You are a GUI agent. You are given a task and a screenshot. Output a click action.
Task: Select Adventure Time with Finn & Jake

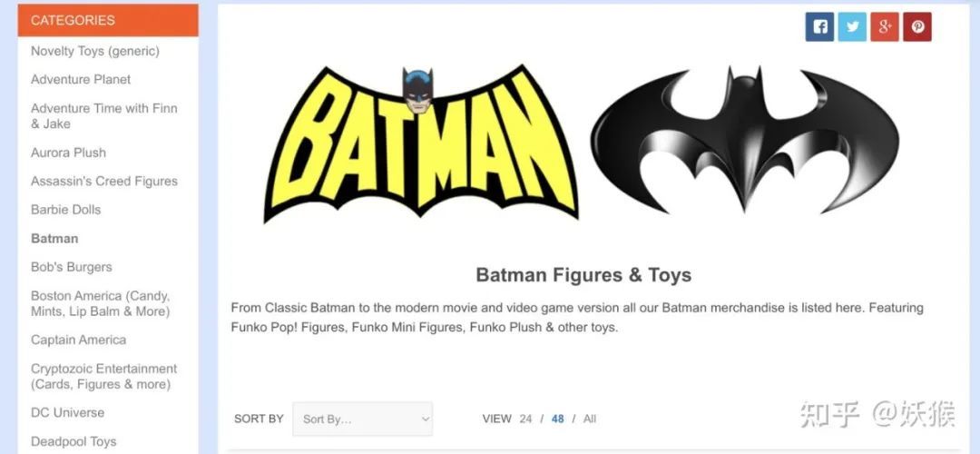[103, 115]
